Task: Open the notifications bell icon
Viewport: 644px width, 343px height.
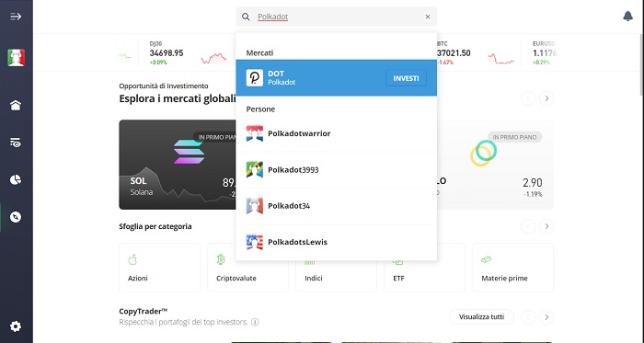Action: click(627, 17)
